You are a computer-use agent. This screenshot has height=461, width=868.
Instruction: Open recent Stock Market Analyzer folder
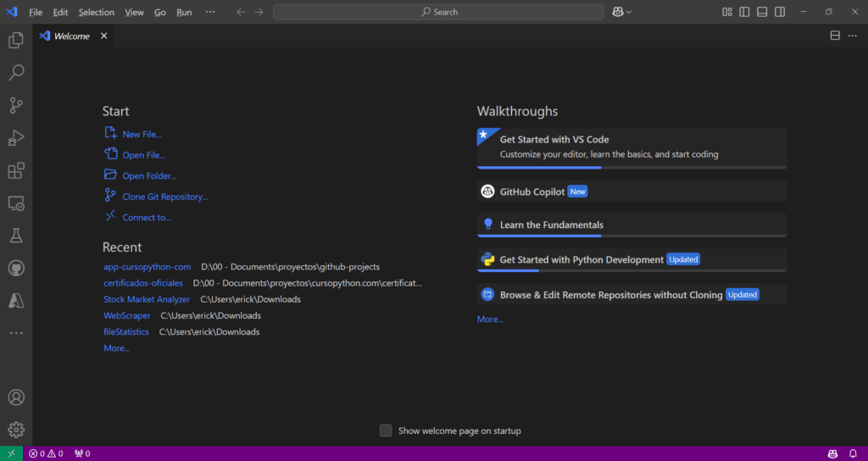click(x=147, y=299)
